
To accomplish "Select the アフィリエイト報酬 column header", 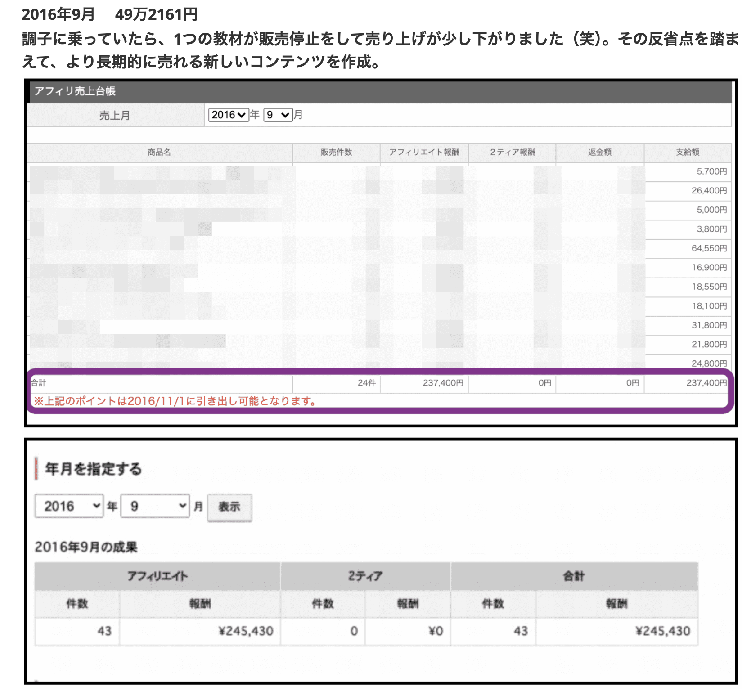I will pyautogui.click(x=424, y=153).
